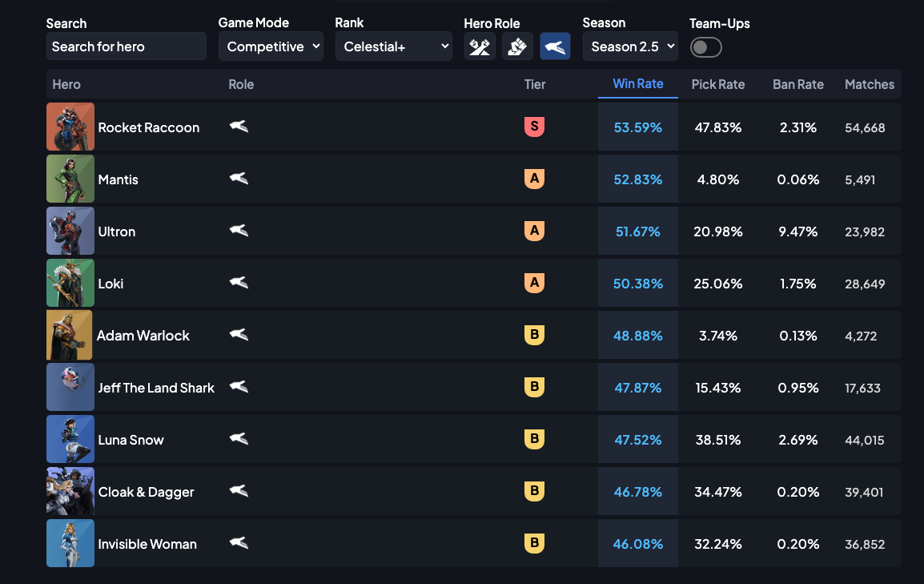Image resolution: width=924 pixels, height=584 pixels.
Task: Sort table by Win Rate column
Action: (x=638, y=83)
